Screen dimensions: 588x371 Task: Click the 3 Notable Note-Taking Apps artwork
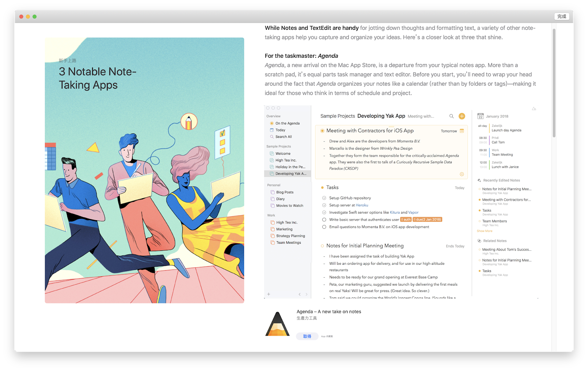pos(144,170)
